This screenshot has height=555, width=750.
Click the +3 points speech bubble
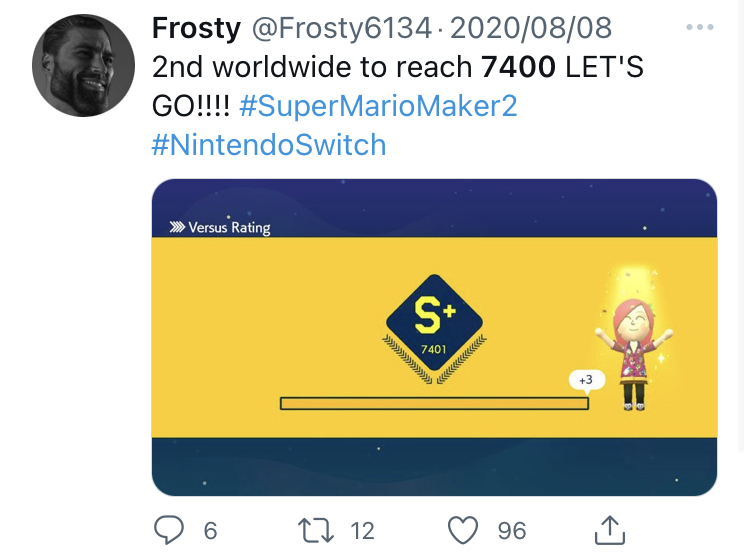[x=586, y=380]
